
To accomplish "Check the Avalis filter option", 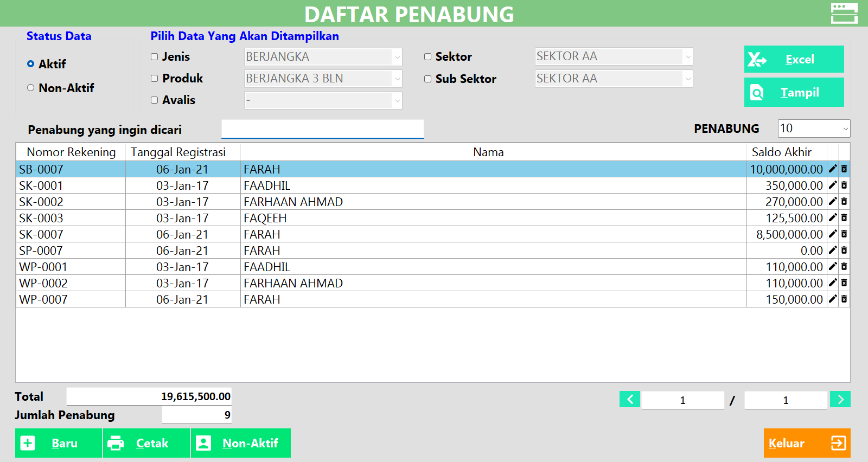I will point(155,100).
